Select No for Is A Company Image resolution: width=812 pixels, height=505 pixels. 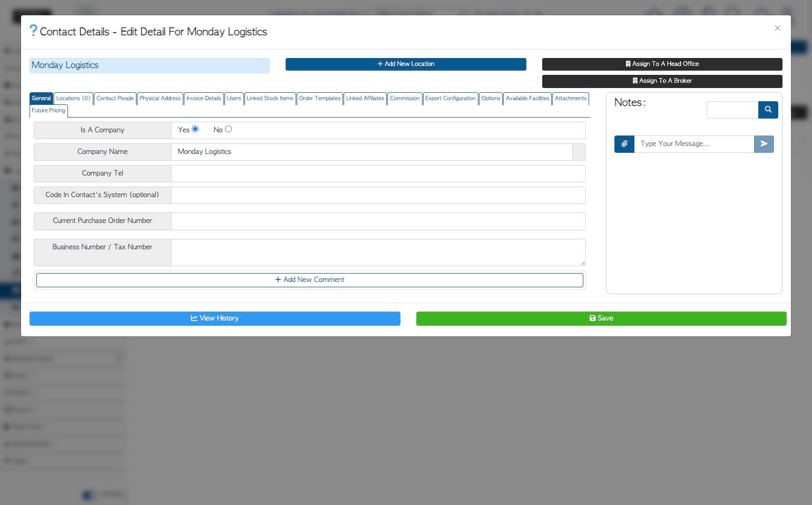tap(229, 129)
